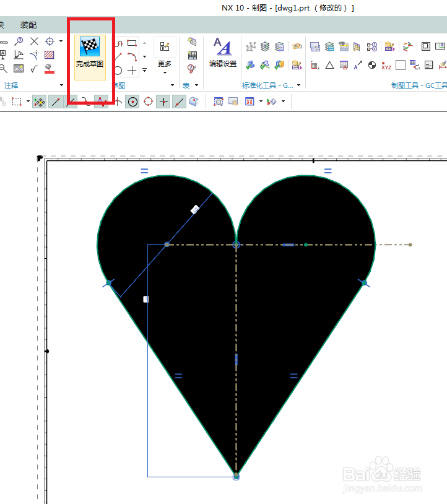Click the selection rectangle filter icon

click(16, 102)
